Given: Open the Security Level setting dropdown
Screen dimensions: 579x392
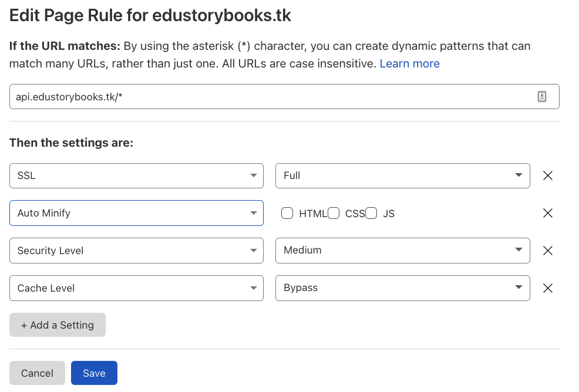Looking at the screenshot, I should tap(136, 251).
